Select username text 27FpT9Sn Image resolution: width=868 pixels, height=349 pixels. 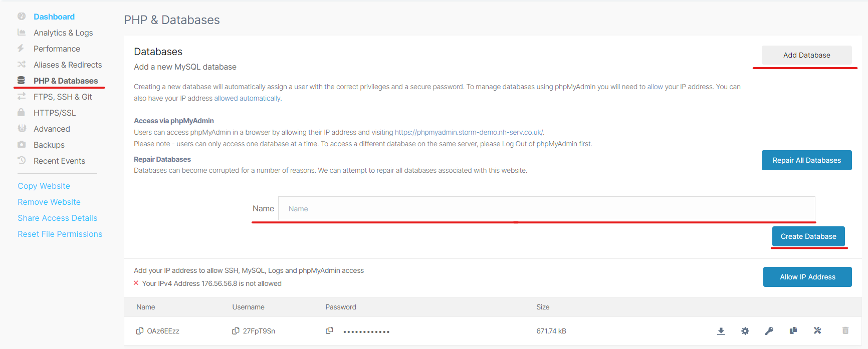[259, 331]
